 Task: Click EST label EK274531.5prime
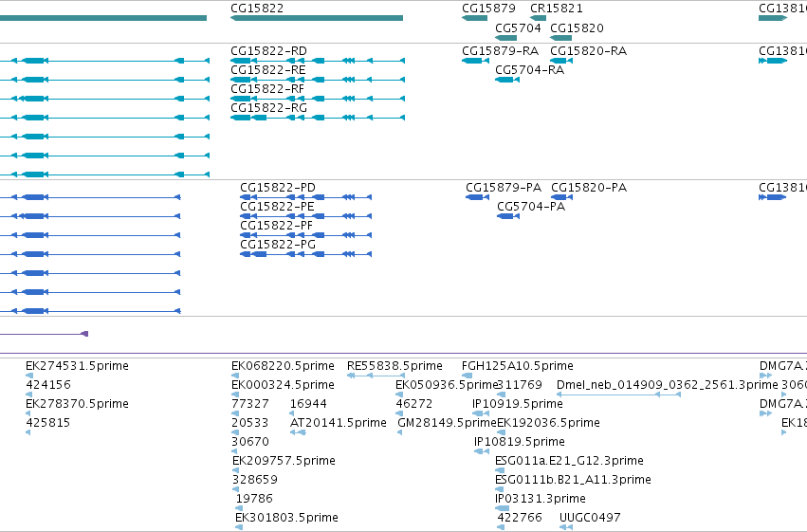[x=77, y=366]
